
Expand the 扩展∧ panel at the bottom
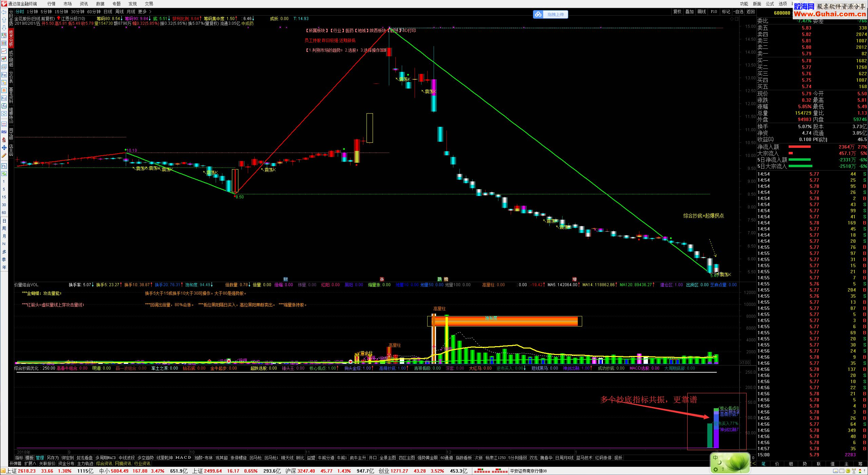pos(30,463)
